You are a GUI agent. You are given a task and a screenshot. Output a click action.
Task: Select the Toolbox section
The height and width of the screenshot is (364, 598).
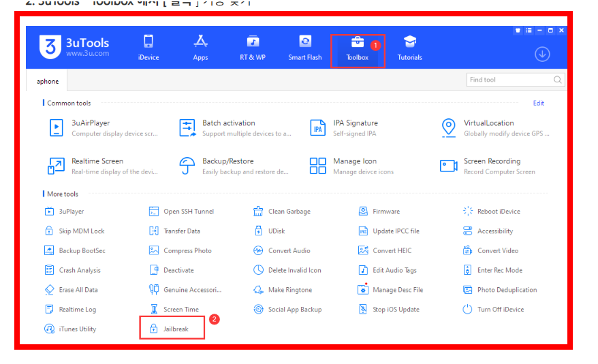click(358, 48)
